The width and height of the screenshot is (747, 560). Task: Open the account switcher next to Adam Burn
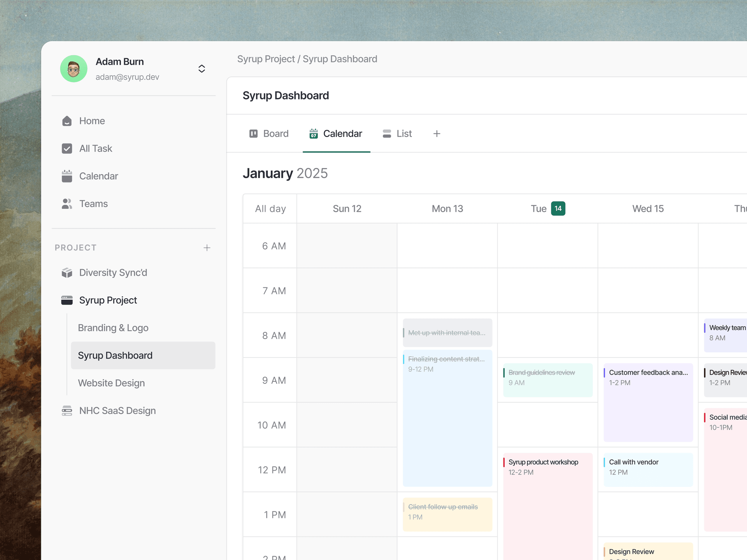point(202,68)
